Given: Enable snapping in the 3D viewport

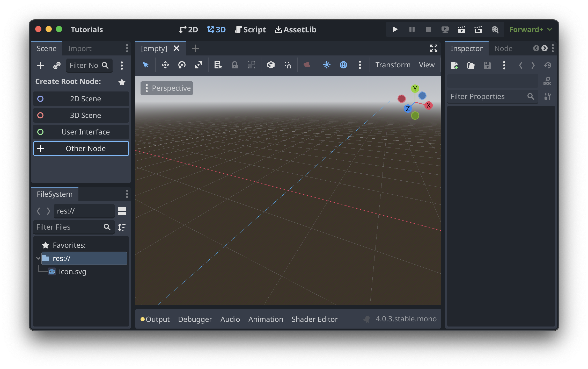Looking at the screenshot, I should (288, 65).
